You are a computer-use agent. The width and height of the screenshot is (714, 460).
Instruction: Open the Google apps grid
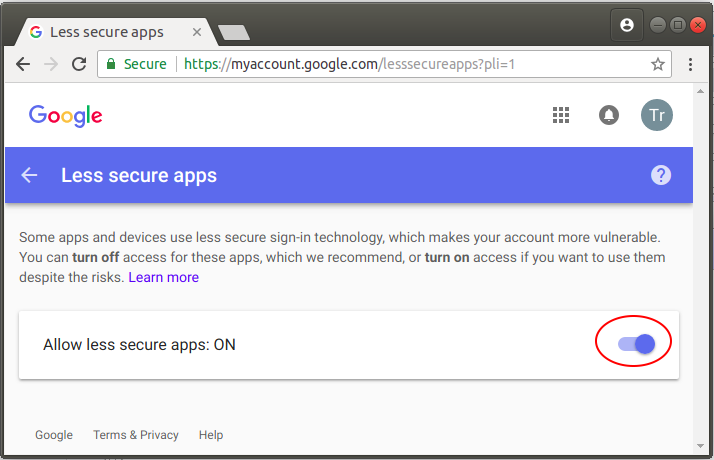(x=561, y=115)
